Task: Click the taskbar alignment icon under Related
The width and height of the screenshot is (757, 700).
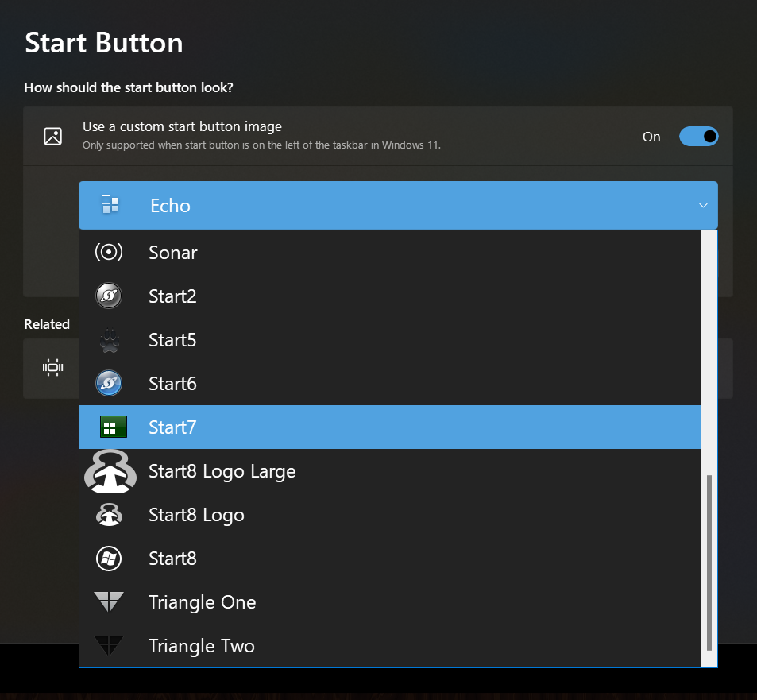Action: click(52, 367)
